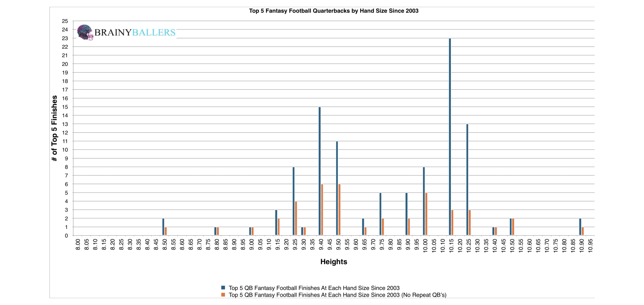
Task: Click the blue bar at 10.90
Action: click(580, 227)
